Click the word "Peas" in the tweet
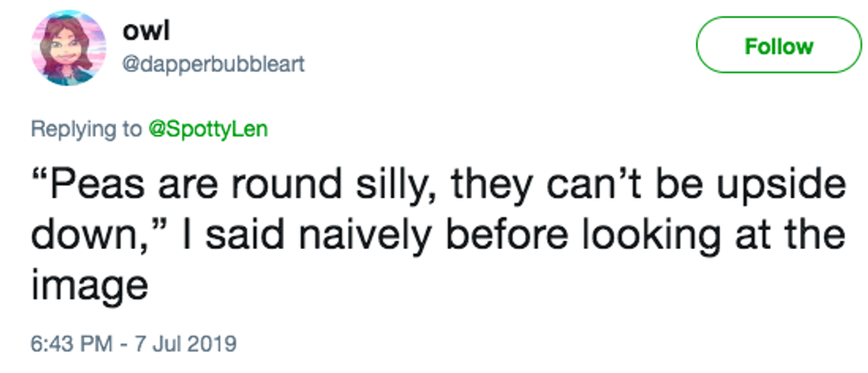 (x=92, y=189)
